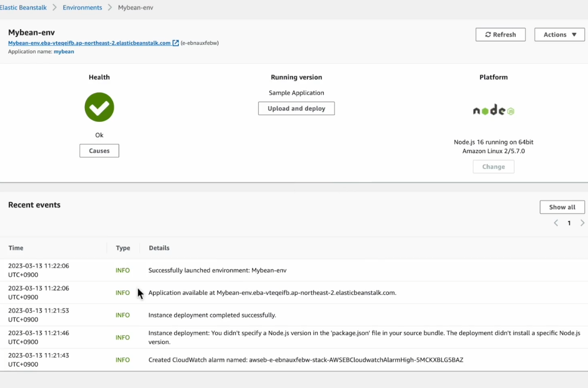Open the Mybean-env elasticbeanstalk.com URL link
This screenshot has width=588, height=388.
89,43
